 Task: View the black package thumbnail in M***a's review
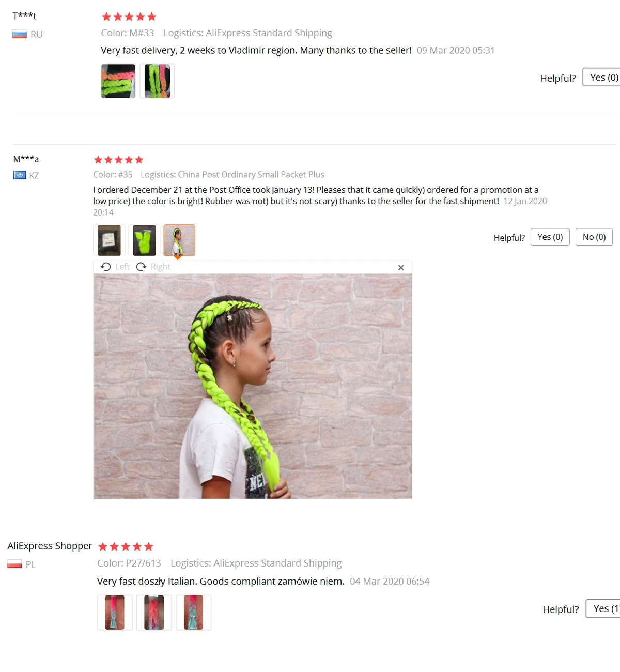click(109, 240)
